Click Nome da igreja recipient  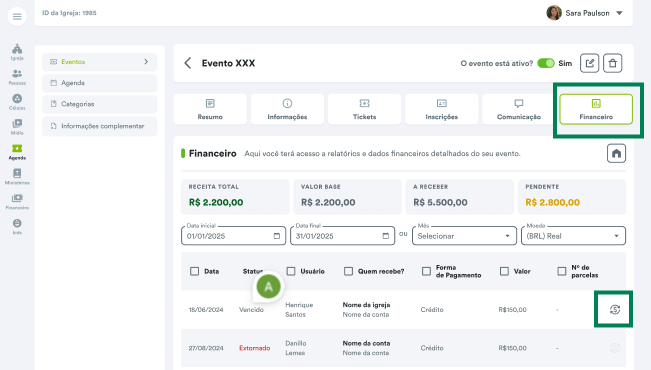click(x=366, y=305)
